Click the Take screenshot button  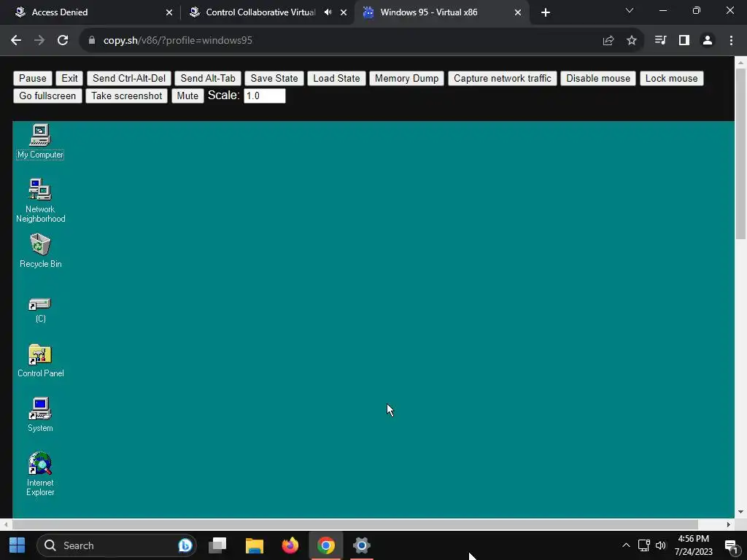[127, 96]
